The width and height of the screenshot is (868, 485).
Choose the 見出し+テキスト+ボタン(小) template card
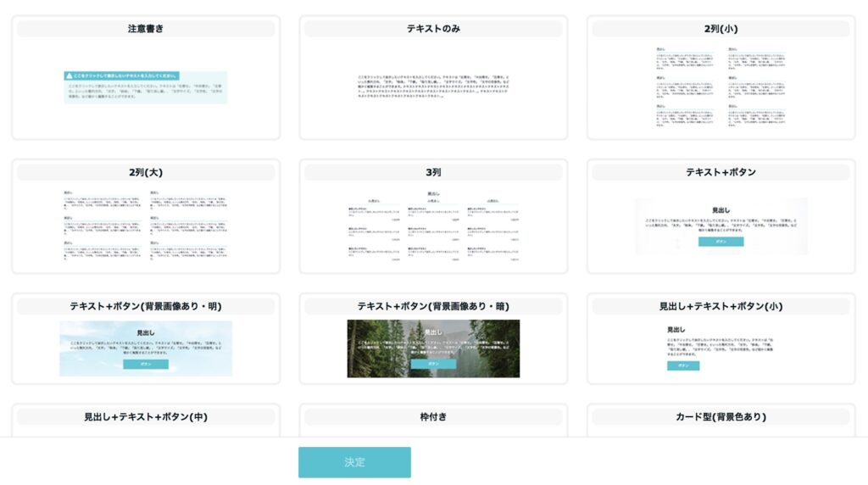[x=721, y=339]
